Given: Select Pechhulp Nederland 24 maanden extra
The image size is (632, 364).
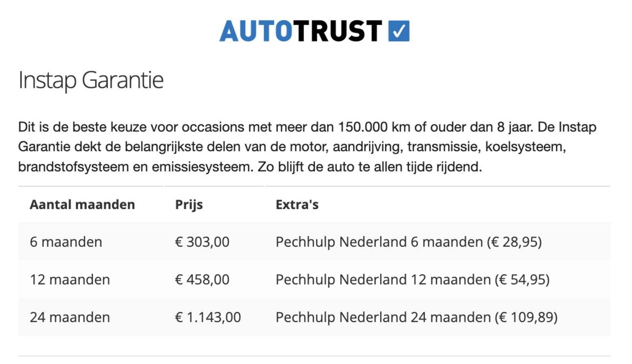Looking at the screenshot, I should [416, 317].
